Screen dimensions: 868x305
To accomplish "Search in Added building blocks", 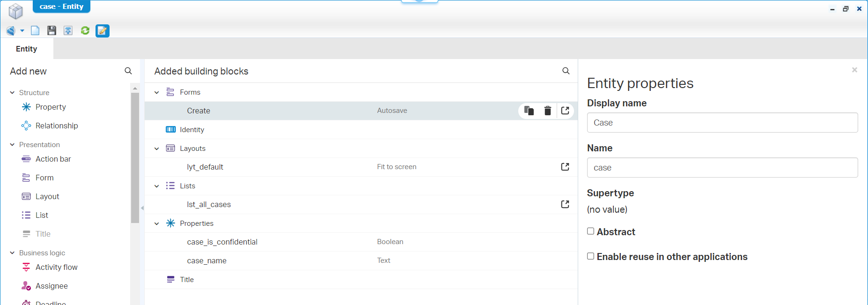I will click(566, 71).
